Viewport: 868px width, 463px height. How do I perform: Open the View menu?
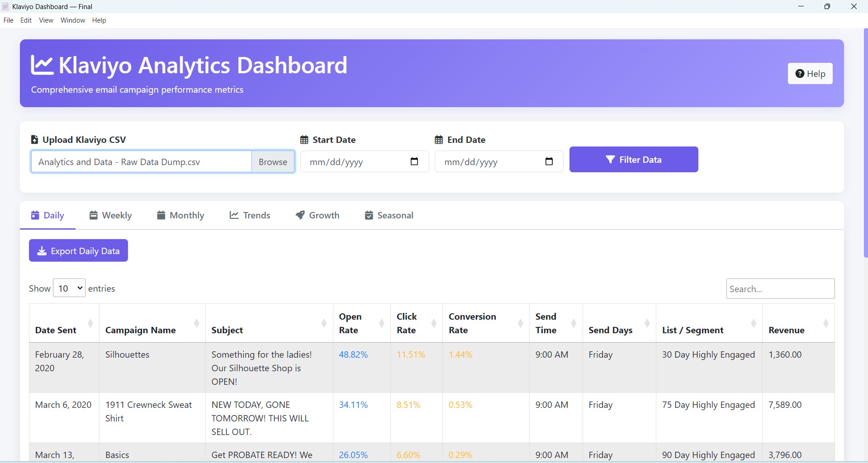point(46,20)
